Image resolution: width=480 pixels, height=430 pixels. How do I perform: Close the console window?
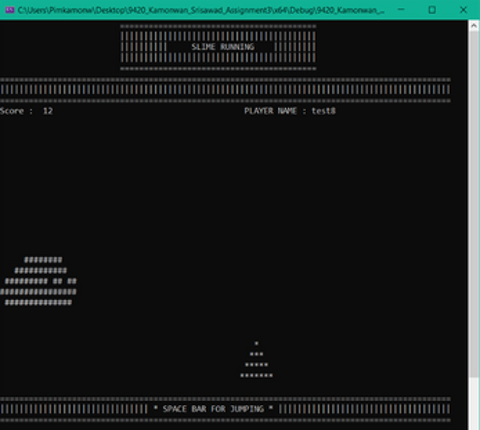click(463, 10)
